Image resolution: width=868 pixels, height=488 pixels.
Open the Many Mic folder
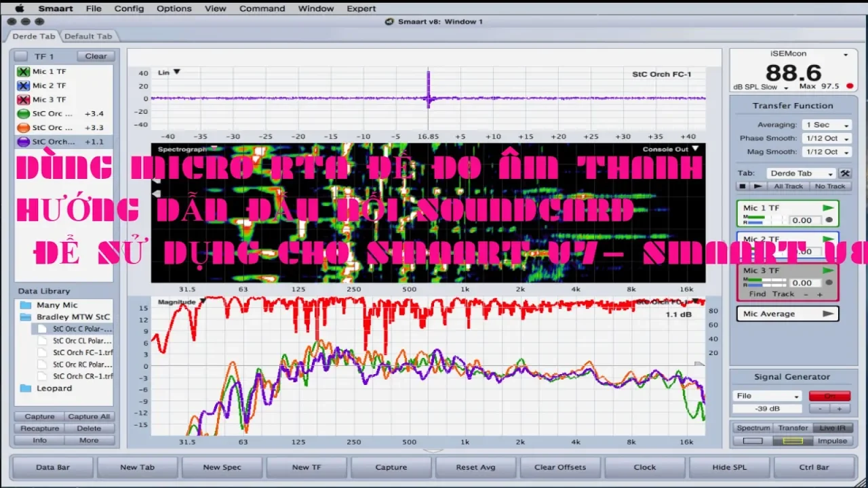point(57,305)
